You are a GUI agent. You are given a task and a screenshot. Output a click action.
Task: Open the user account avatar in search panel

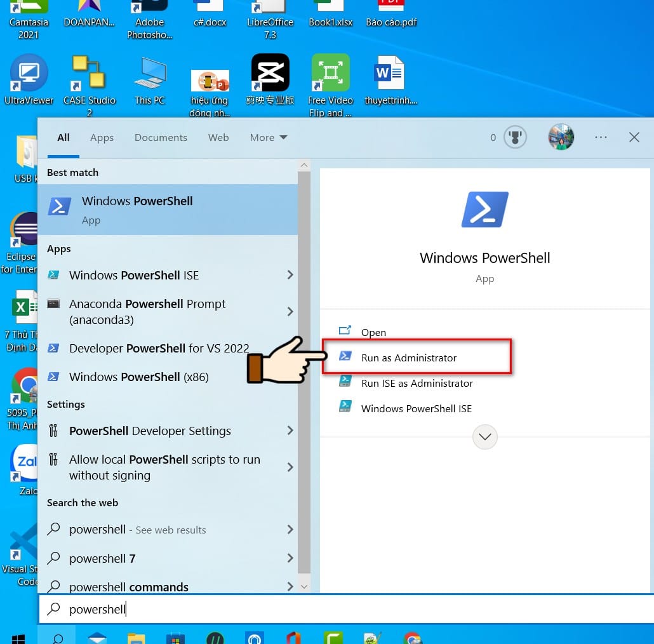pyautogui.click(x=561, y=137)
